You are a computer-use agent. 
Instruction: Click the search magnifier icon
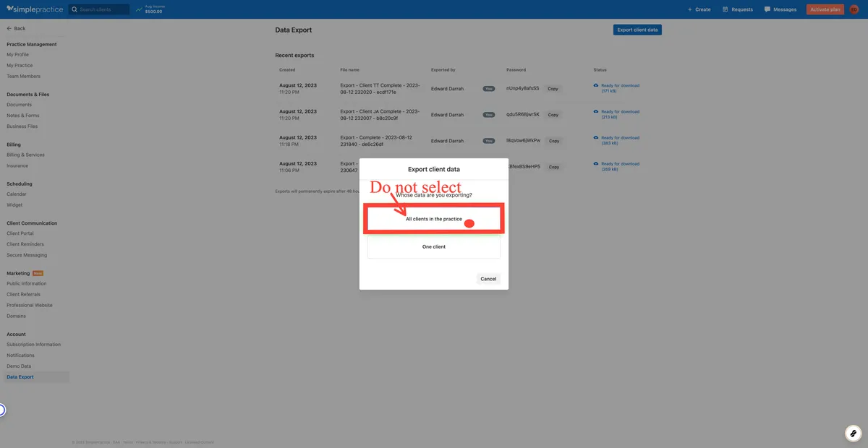click(75, 9)
